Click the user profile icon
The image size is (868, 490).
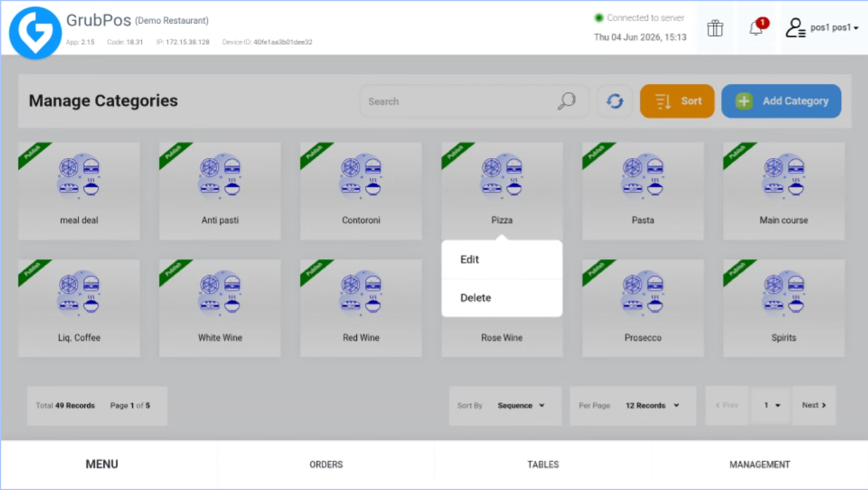(x=795, y=27)
